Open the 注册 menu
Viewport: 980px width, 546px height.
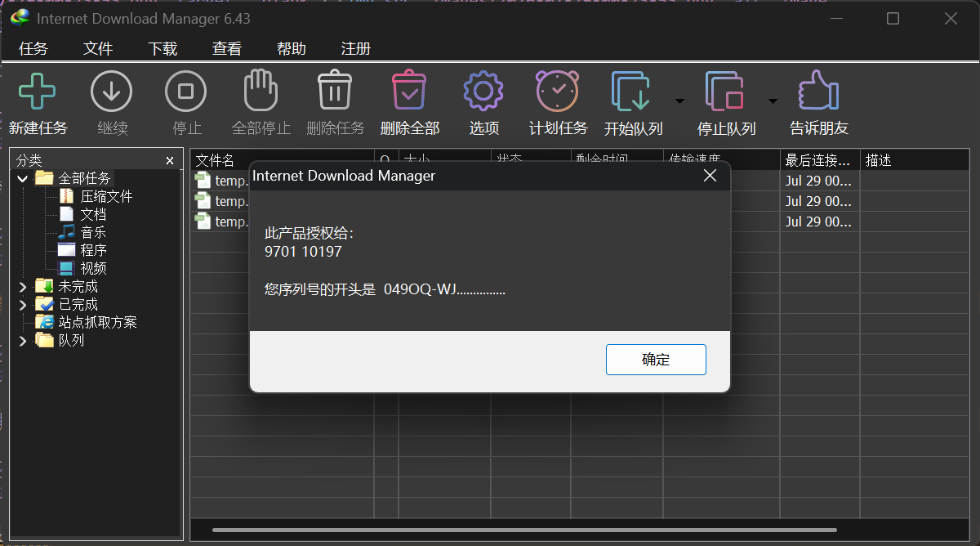click(356, 49)
